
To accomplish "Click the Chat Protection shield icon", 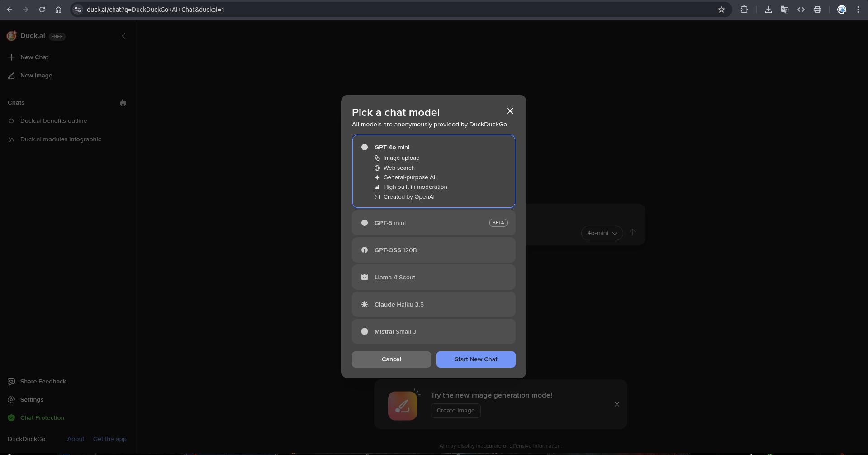I will pos(11,418).
